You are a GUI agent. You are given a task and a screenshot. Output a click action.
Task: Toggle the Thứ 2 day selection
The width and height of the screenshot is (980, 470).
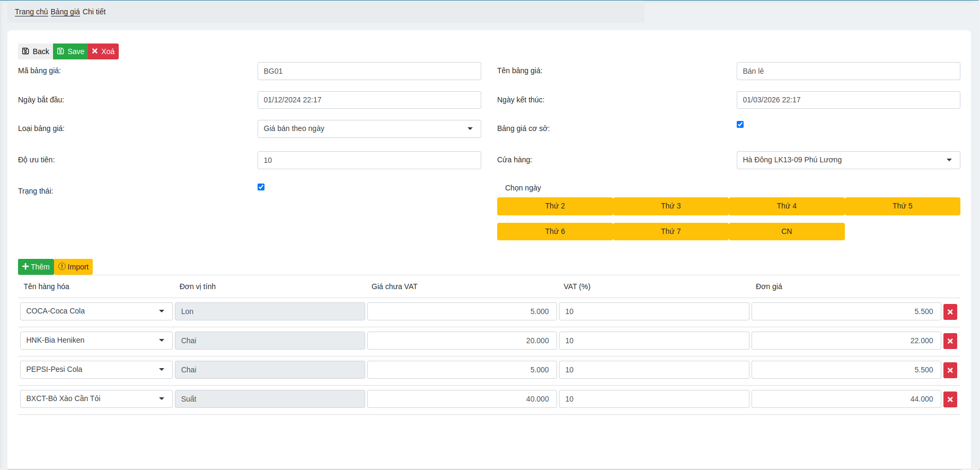(554, 206)
